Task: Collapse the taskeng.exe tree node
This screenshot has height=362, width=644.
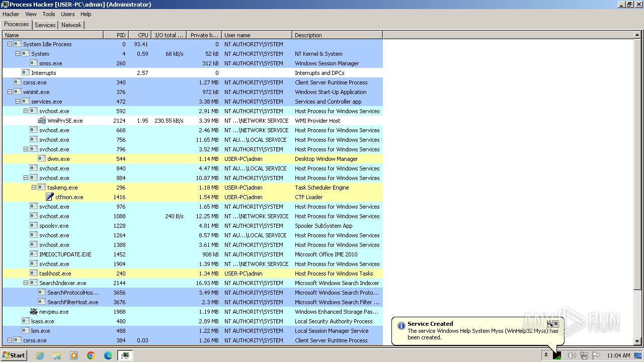Action: (34, 188)
